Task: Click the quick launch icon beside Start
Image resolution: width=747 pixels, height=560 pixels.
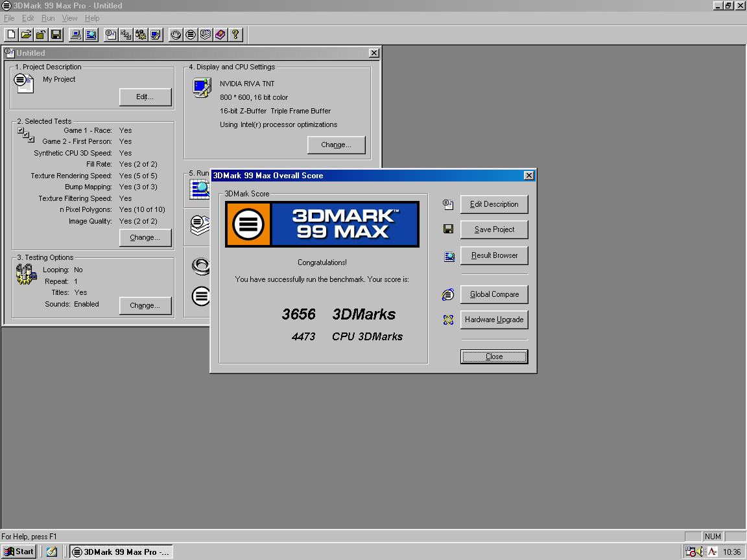Action: coord(51,552)
